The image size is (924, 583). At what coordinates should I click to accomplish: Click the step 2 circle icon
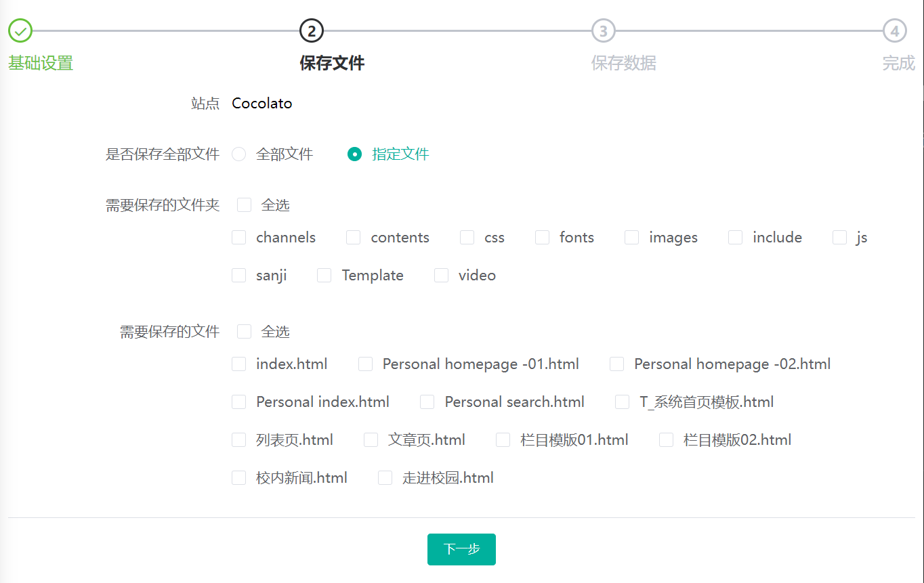[312, 30]
